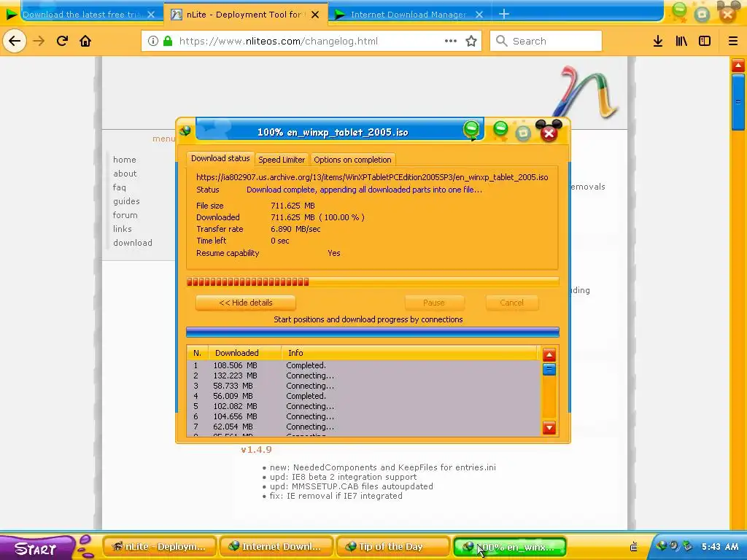Click the Pause download button
Image resolution: width=747 pixels, height=560 pixels.
tap(434, 303)
